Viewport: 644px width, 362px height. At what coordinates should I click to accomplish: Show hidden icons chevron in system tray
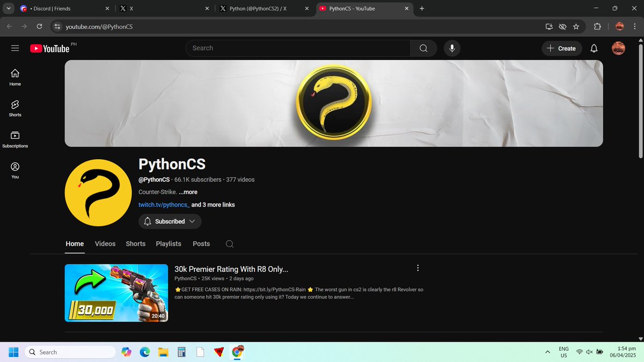click(547, 352)
